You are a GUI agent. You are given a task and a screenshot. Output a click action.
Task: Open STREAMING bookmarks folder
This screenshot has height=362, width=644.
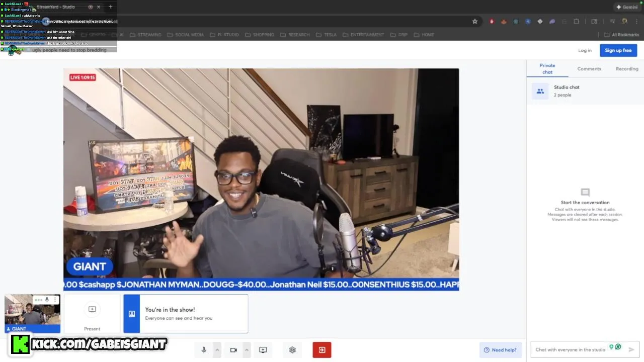tap(145, 35)
